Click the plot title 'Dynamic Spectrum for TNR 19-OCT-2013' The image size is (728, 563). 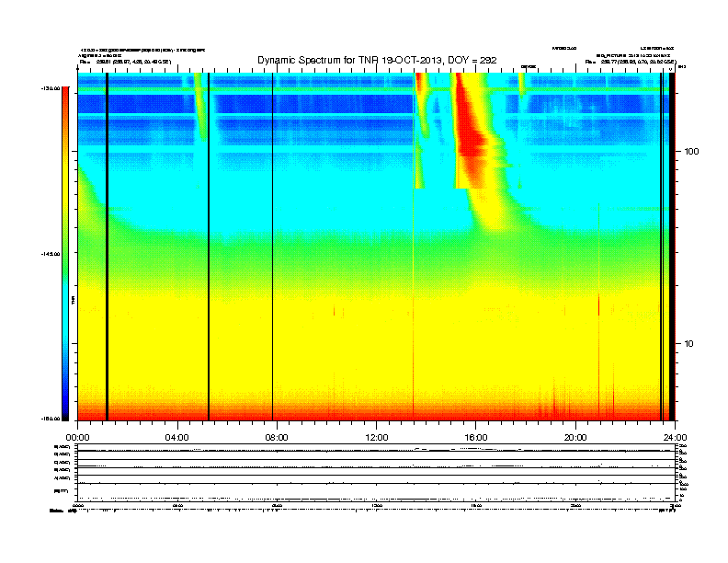[349, 60]
